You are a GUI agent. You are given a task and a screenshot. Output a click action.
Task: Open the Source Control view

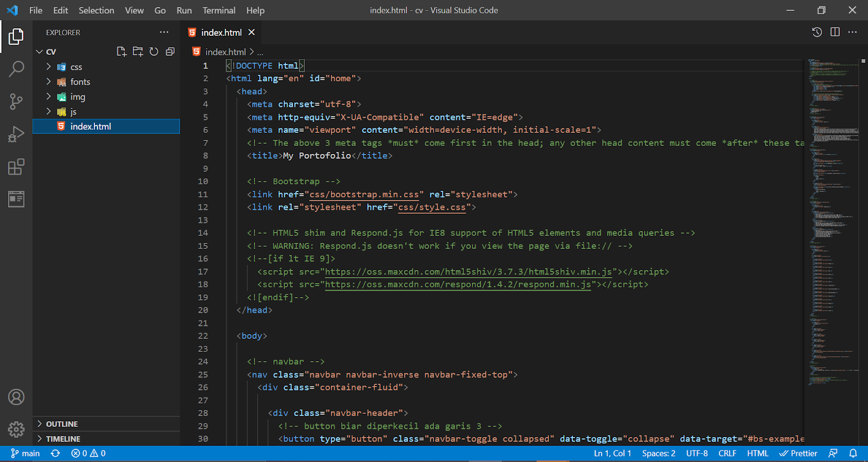[16, 101]
